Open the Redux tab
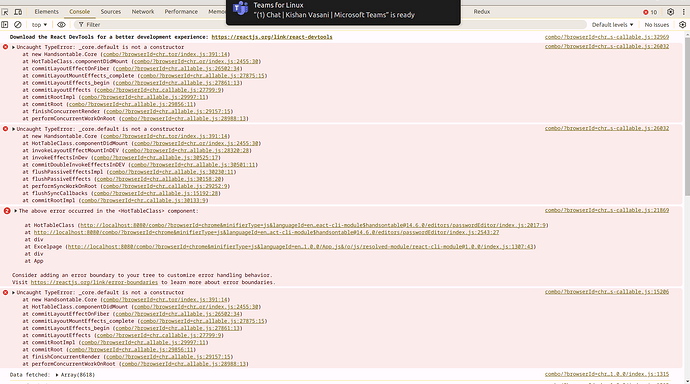690x384 pixels. click(481, 12)
